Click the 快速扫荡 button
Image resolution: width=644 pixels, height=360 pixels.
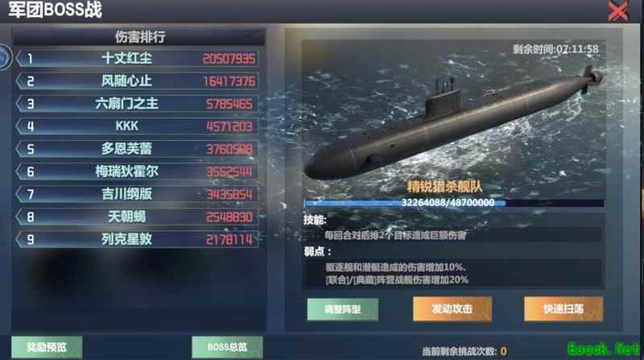point(563,308)
